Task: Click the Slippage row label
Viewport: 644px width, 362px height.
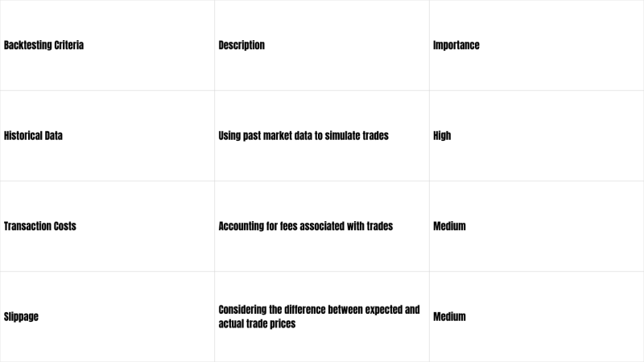Action: click(21, 317)
